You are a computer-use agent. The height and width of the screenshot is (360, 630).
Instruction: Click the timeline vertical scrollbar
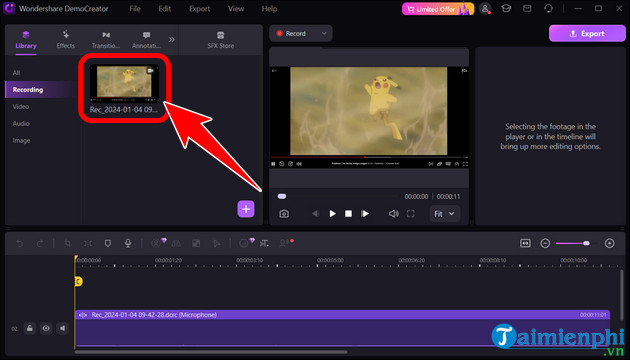tap(622, 295)
